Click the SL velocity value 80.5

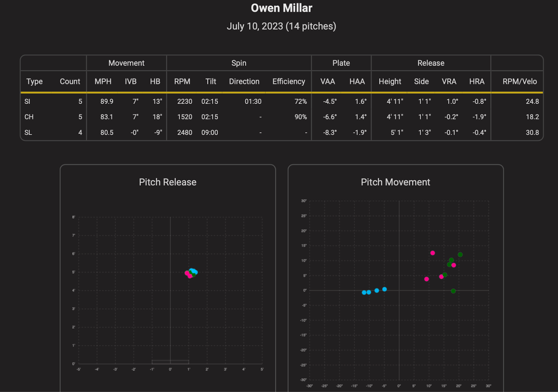pos(107,133)
